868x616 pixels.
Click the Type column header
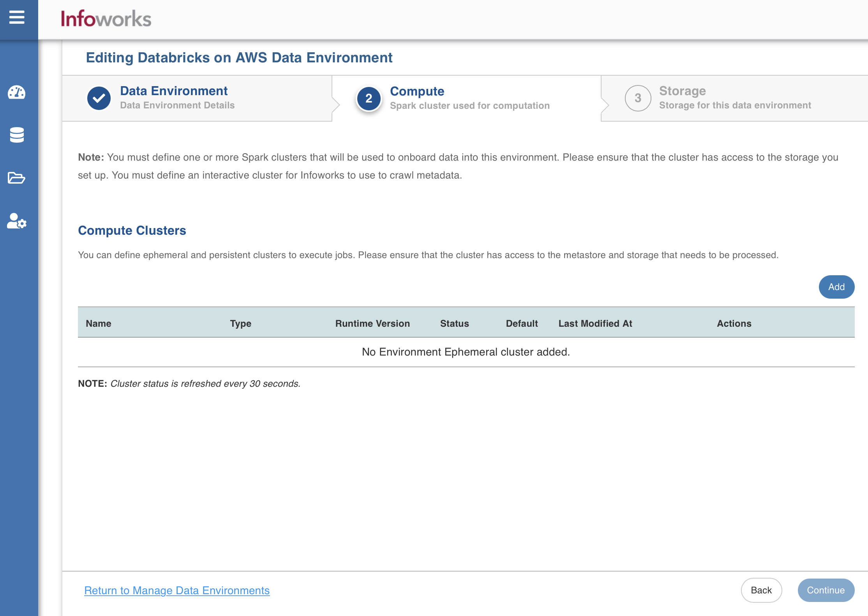click(241, 324)
